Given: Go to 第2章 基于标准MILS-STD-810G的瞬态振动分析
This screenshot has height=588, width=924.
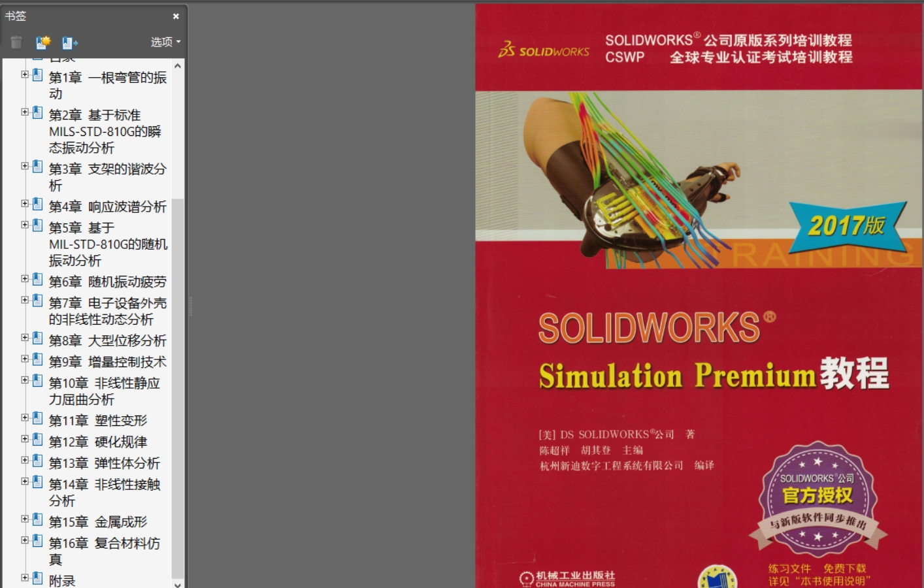Looking at the screenshot, I should pos(105,131).
